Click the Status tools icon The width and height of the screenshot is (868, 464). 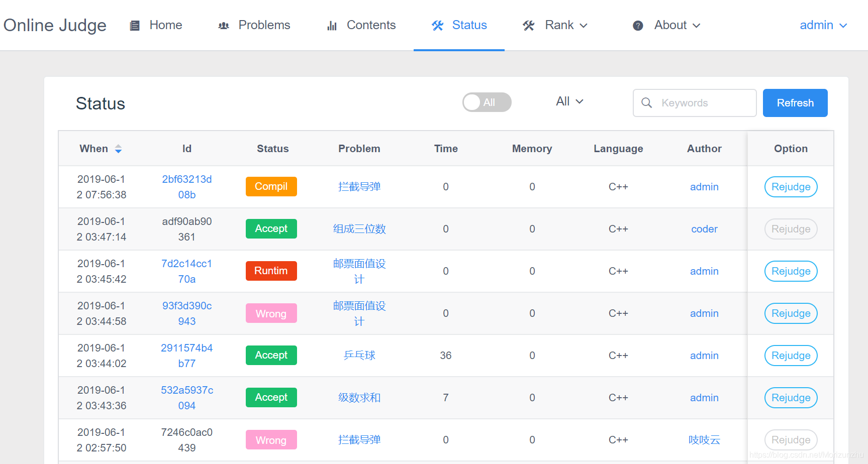tap(438, 26)
